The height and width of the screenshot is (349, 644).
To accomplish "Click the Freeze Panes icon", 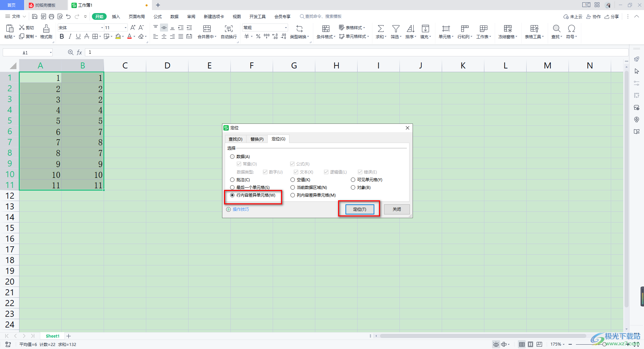I will click(x=508, y=29).
